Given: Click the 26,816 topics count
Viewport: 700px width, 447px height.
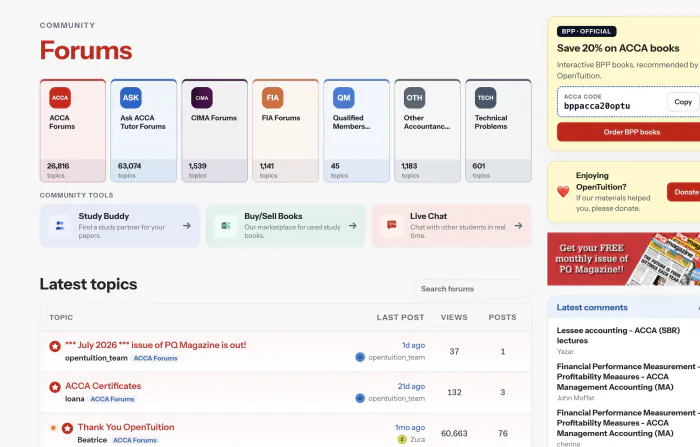Looking at the screenshot, I should click(58, 166).
